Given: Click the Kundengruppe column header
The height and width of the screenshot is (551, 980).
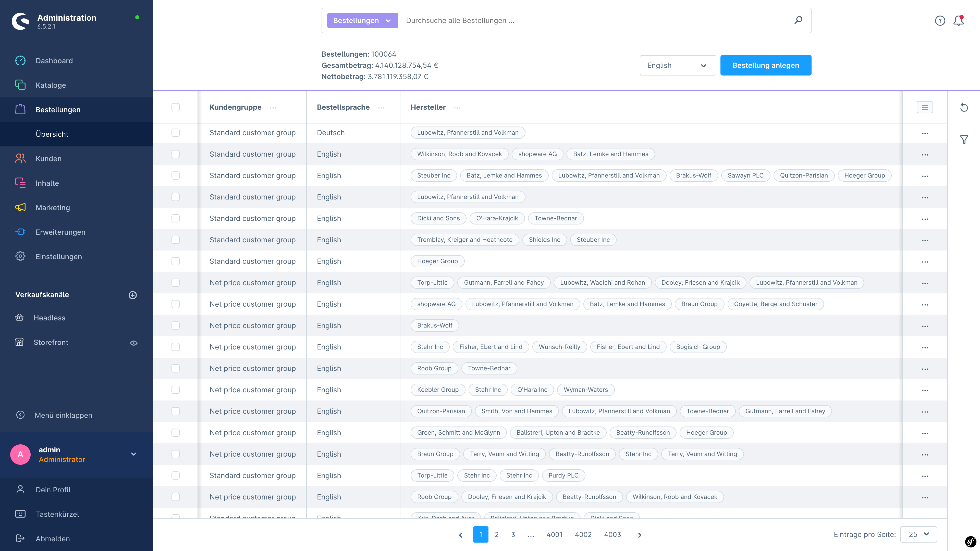Looking at the screenshot, I should click(236, 107).
